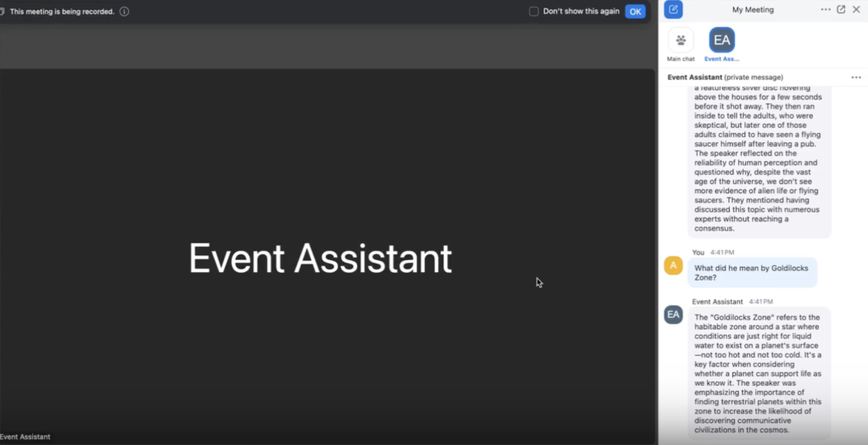Close the My Meeting chat panel
The height and width of the screenshot is (445, 868).
pos(856,9)
